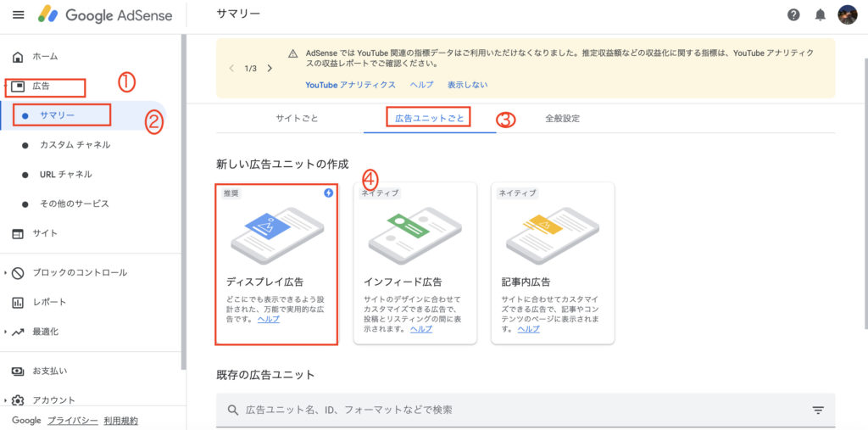Open the notifications bell
868x430 pixels.
point(821,15)
